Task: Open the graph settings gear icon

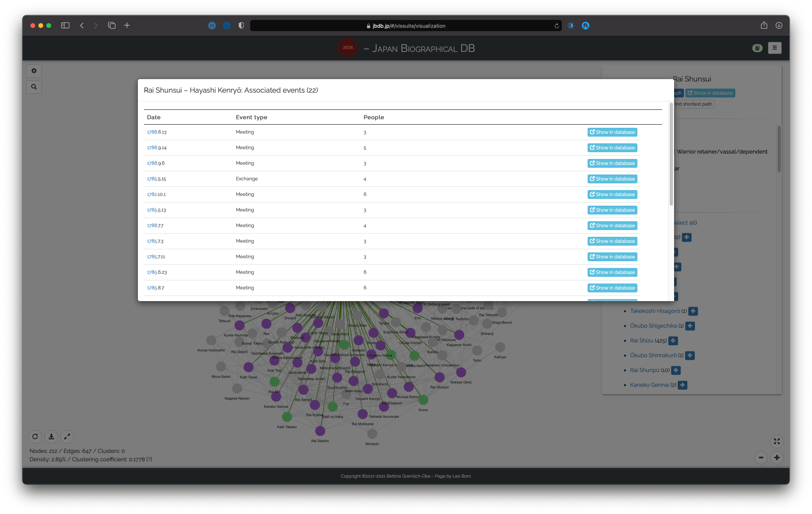Action: (34, 71)
